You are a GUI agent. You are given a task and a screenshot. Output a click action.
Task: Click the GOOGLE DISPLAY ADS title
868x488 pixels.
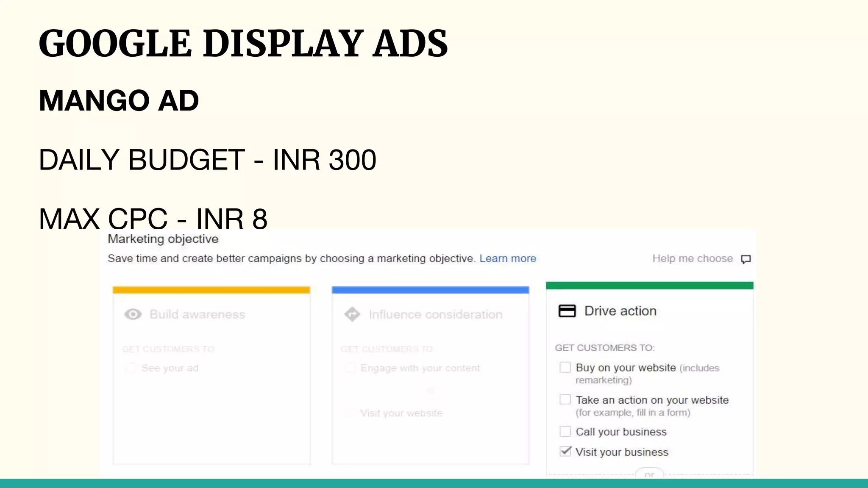point(243,44)
